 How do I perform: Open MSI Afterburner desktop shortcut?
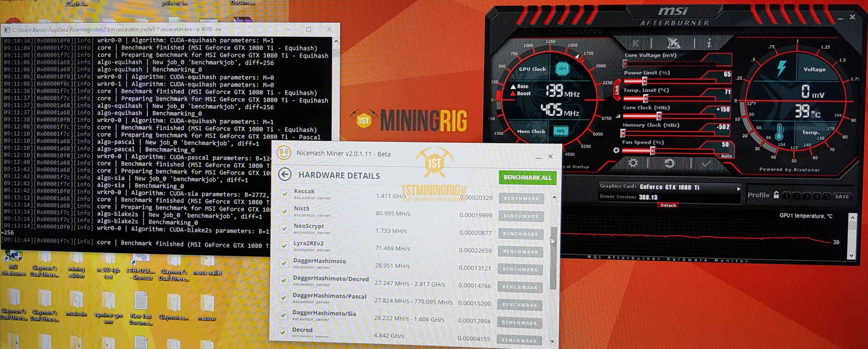(x=13, y=262)
